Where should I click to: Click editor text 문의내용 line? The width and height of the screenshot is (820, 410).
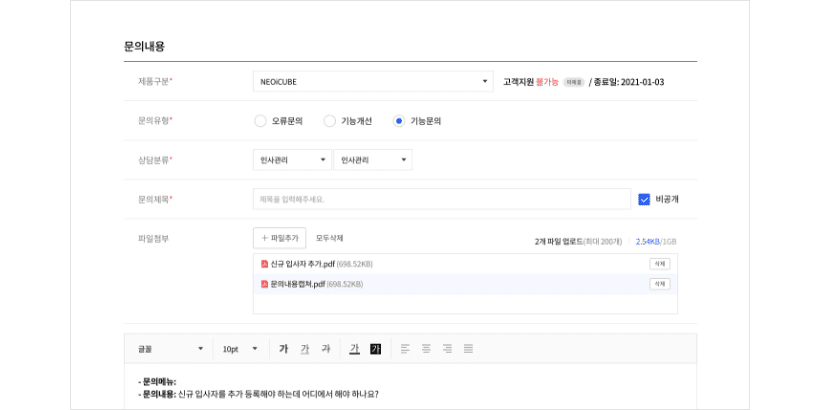click(x=258, y=394)
